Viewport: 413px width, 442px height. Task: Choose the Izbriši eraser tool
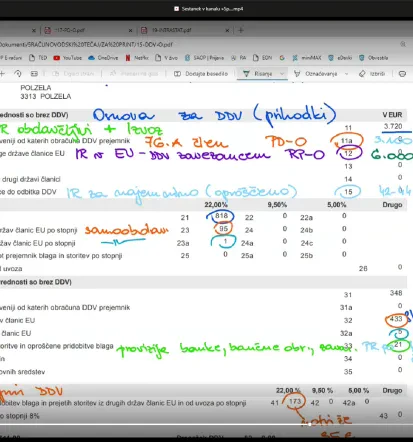point(372,74)
